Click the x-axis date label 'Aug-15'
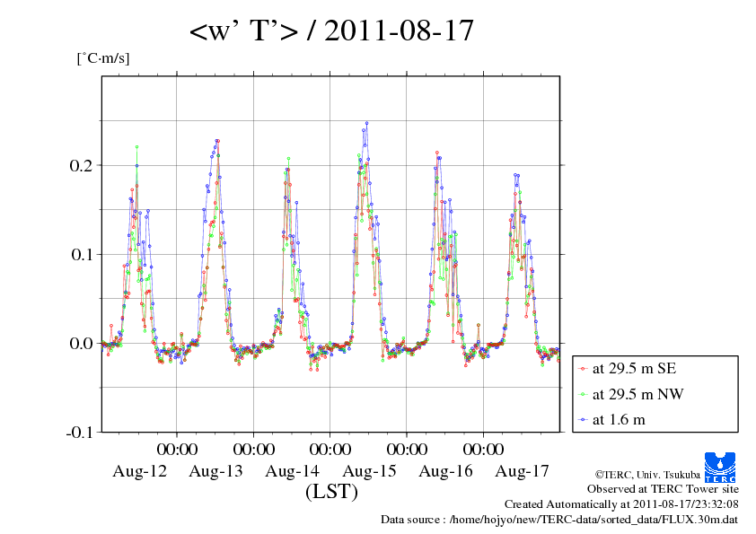This screenshot has width=756, height=534. point(369,471)
